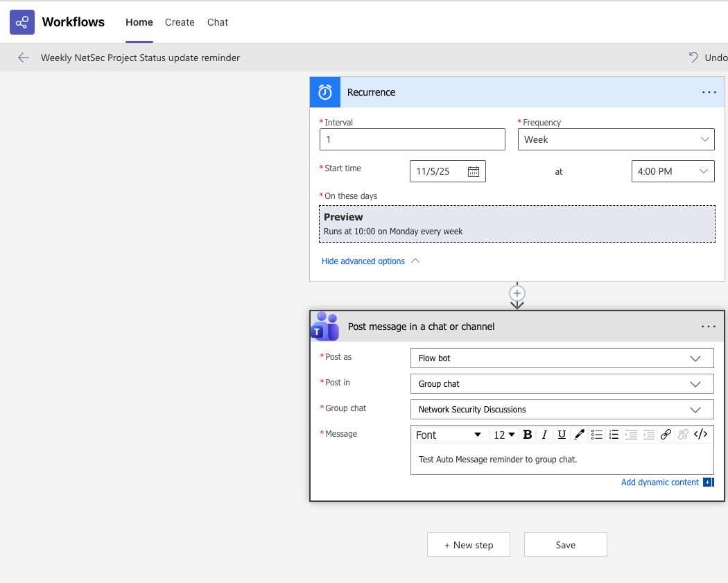Image resolution: width=728 pixels, height=583 pixels.
Task: Click the Workflows app logo icon
Action: pos(22,22)
